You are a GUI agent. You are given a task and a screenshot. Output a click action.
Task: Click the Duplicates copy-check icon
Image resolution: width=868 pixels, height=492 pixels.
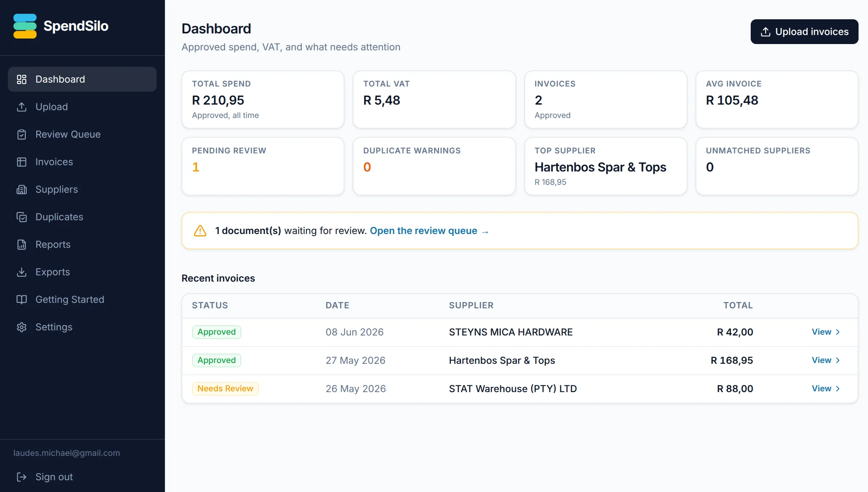[x=22, y=217]
